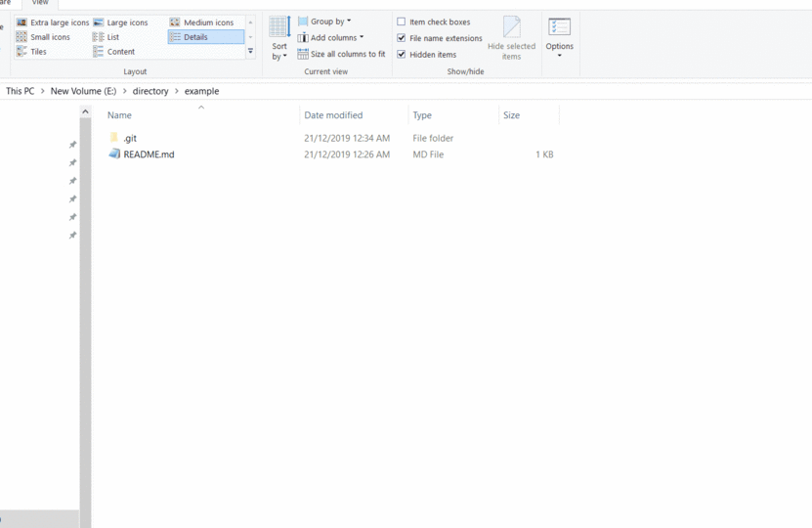Select Small icons layout
Viewport: 812px width, 528px height.
[x=43, y=37]
